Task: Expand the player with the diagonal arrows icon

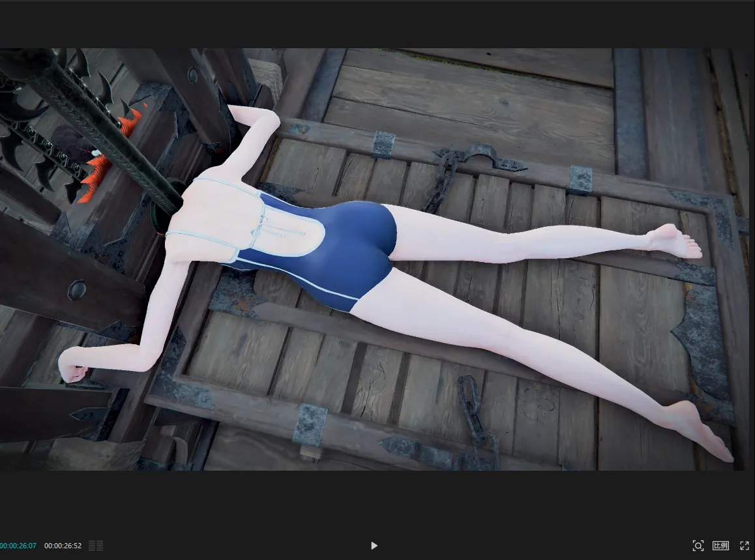Action: [745, 546]
